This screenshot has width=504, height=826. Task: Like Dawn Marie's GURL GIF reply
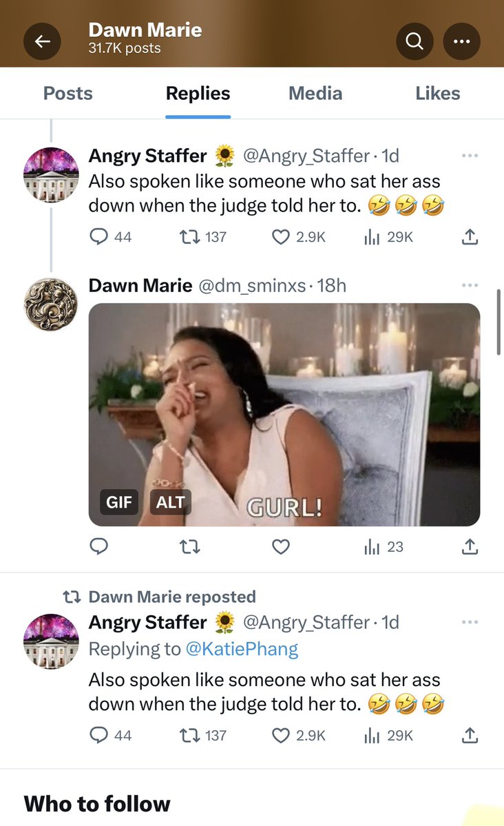click(x=280, y=547)
